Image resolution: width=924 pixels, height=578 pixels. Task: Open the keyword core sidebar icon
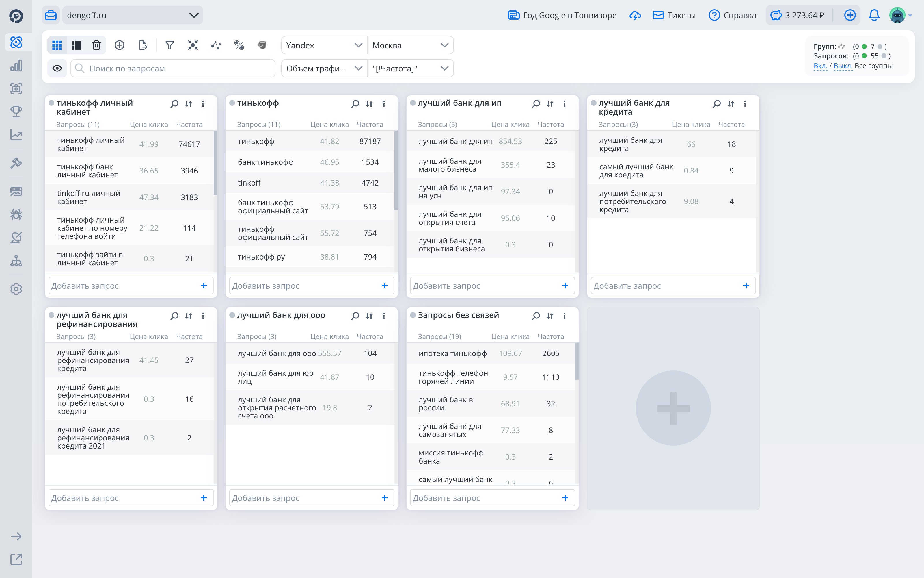[16, 42]
